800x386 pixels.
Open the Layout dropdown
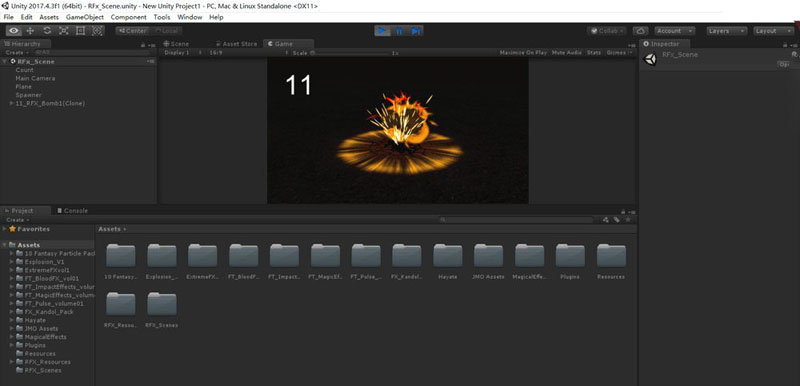click(x=773, y=31)
